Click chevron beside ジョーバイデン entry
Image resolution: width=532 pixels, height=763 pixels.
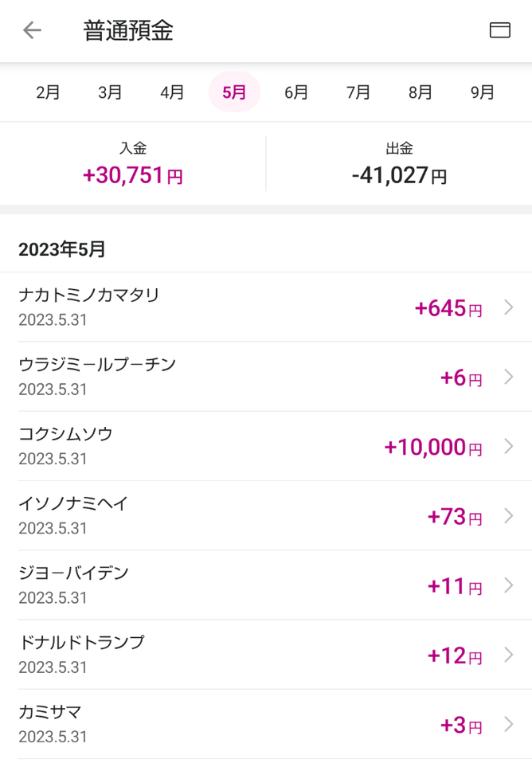coord(510,585)
